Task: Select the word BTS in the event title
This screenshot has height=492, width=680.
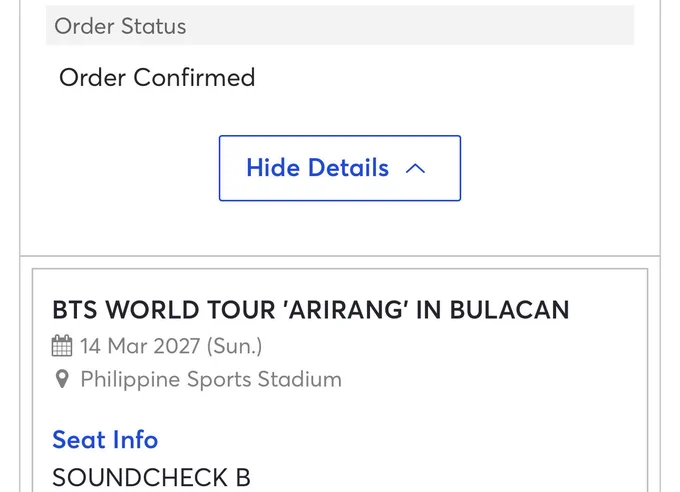Action: click(75, 310)
